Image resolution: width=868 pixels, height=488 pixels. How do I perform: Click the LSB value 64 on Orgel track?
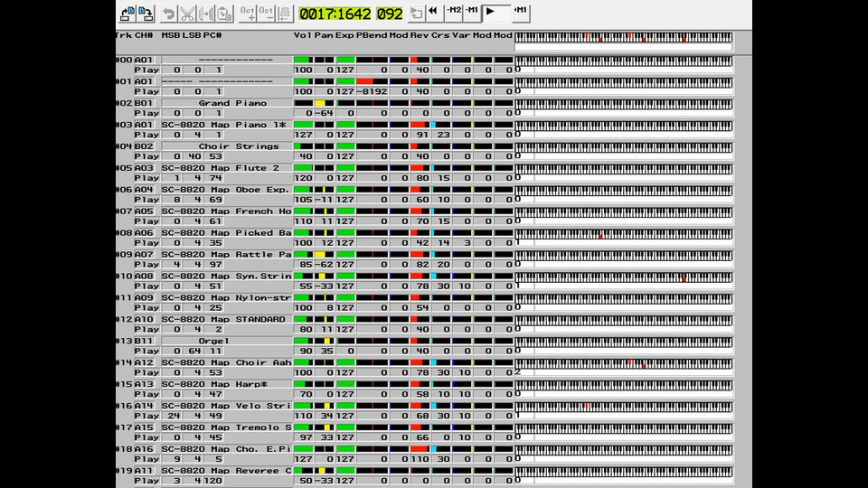[x=193, y=351]
